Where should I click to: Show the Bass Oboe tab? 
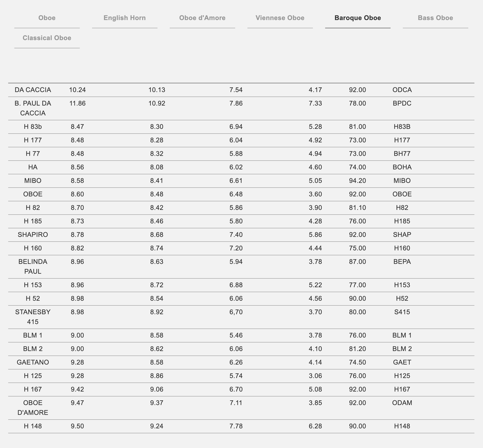435,18
